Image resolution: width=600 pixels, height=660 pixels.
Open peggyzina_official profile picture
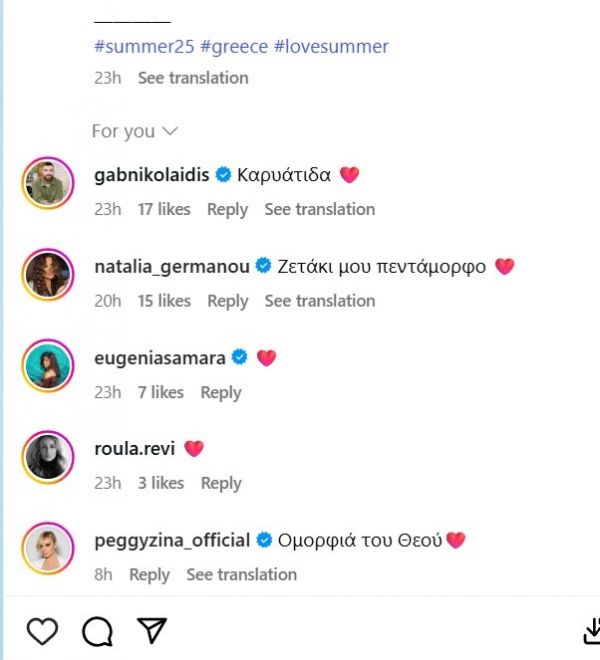tap(48, 548)
